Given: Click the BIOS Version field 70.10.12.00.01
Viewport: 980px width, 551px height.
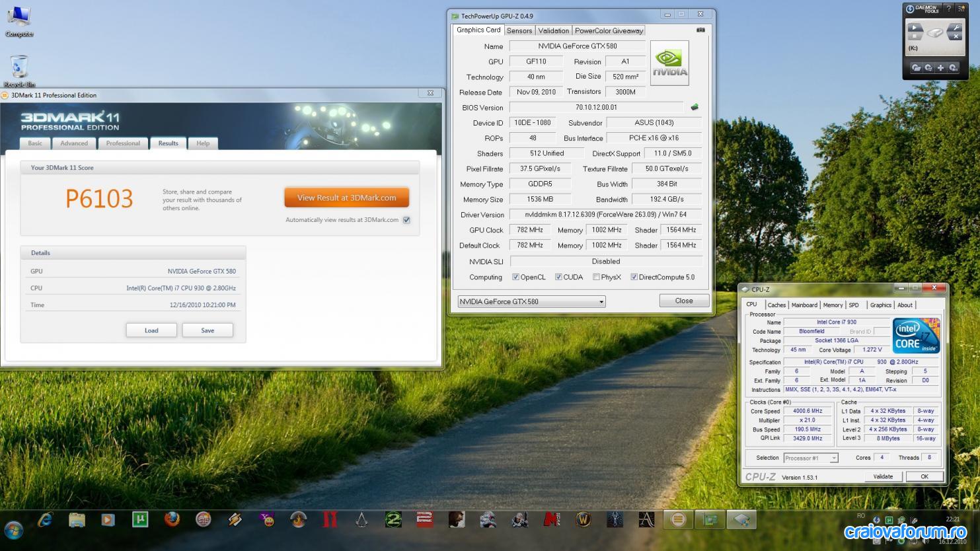Looking at the screenshot, I should [597, 107].
